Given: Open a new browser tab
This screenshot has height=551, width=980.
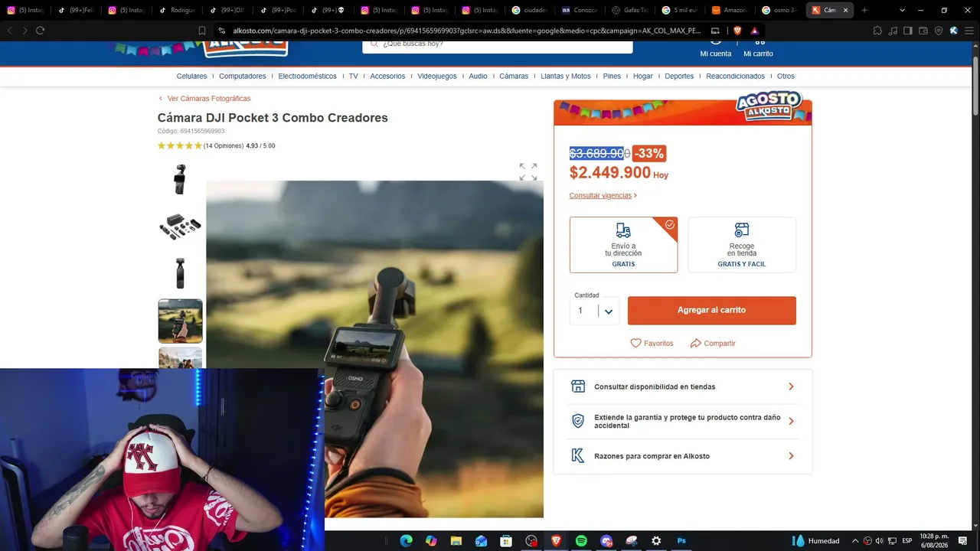Looking at the screenshot, I should pyautogui.click(x=864, y=10).
